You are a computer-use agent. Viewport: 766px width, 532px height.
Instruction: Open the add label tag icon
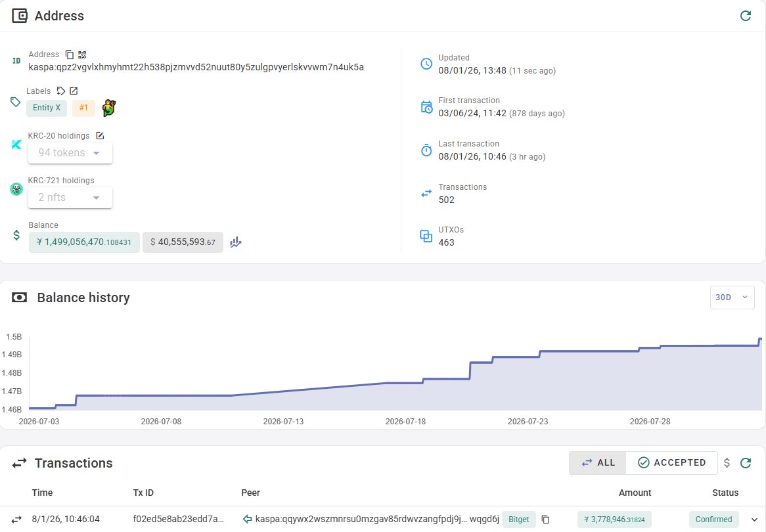60,91
